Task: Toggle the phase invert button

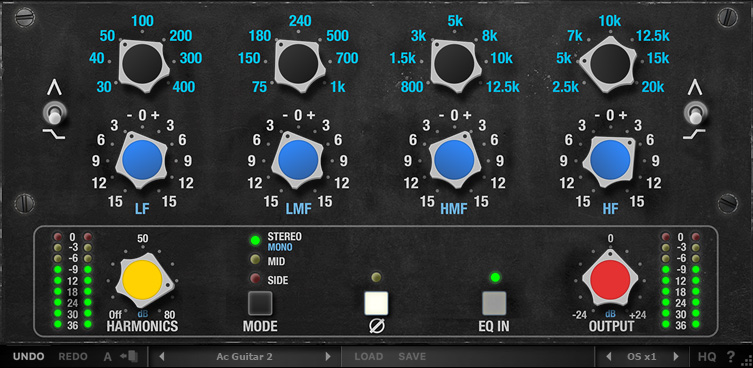Action: point(376,303)
